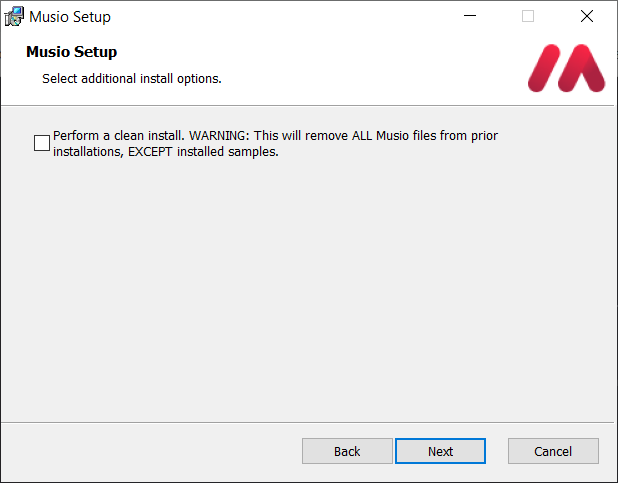The width and height of the screenshot is (618, 483).
Task: Click empty footer area left of Back
Action: (x=150, y=451)
